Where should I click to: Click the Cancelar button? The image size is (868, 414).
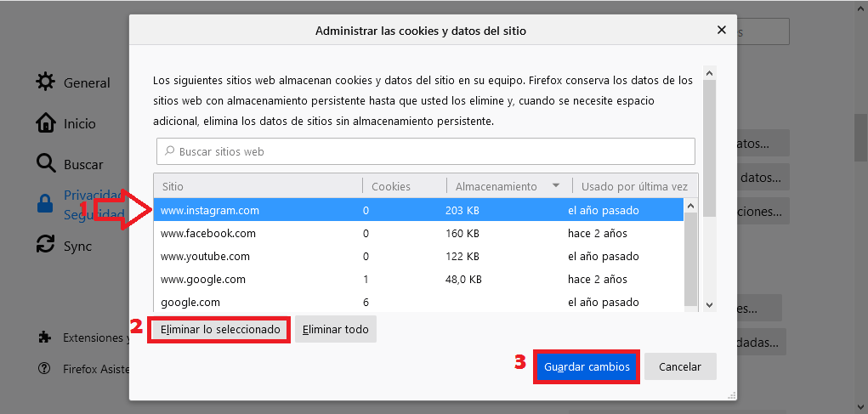coord(680,367)
